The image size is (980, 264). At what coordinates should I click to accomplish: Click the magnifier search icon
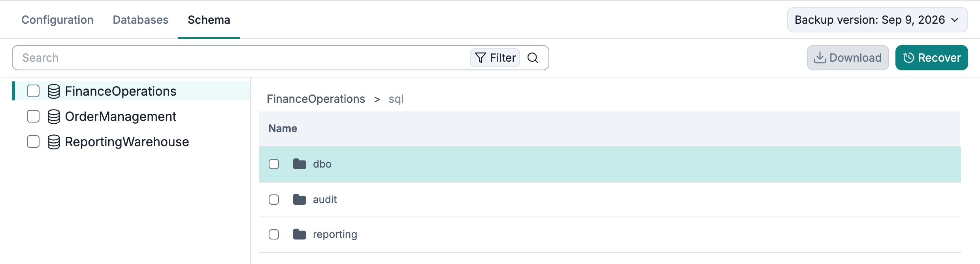point(533,58)
